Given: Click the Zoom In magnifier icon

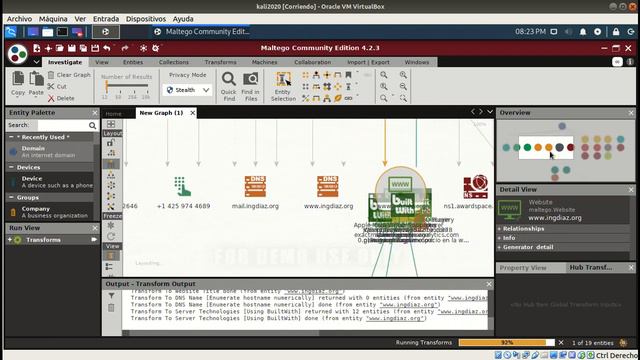Looking at the screenshot, I should 403,75.
